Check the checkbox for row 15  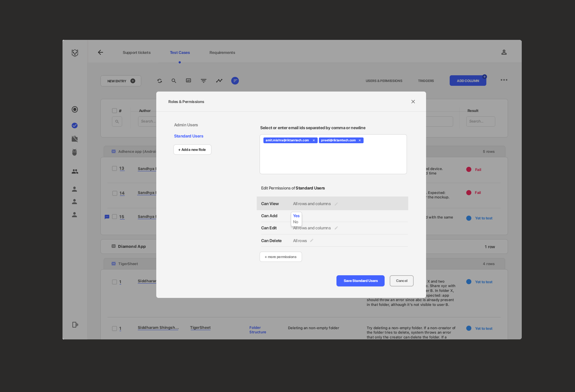click(x=114, y=217)
